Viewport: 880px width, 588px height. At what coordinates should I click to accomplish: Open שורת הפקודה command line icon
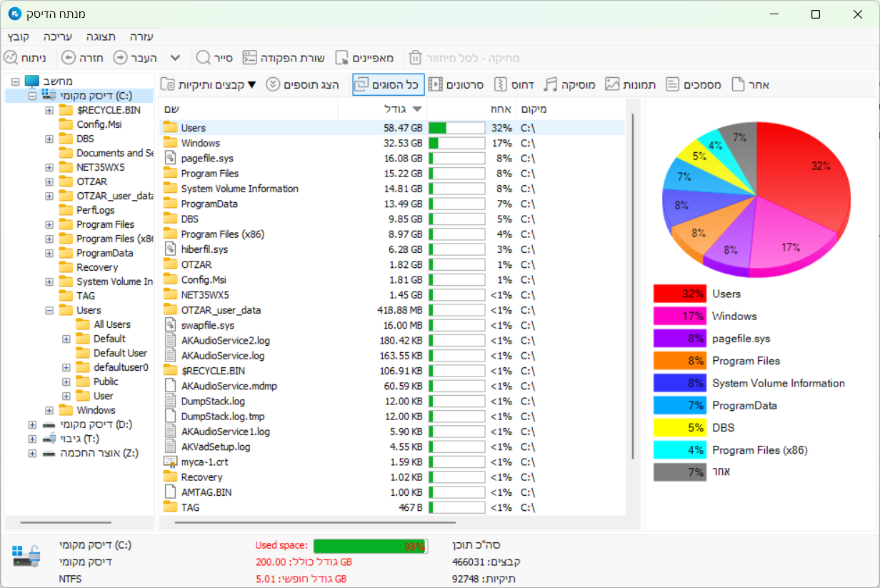(249, 58)
